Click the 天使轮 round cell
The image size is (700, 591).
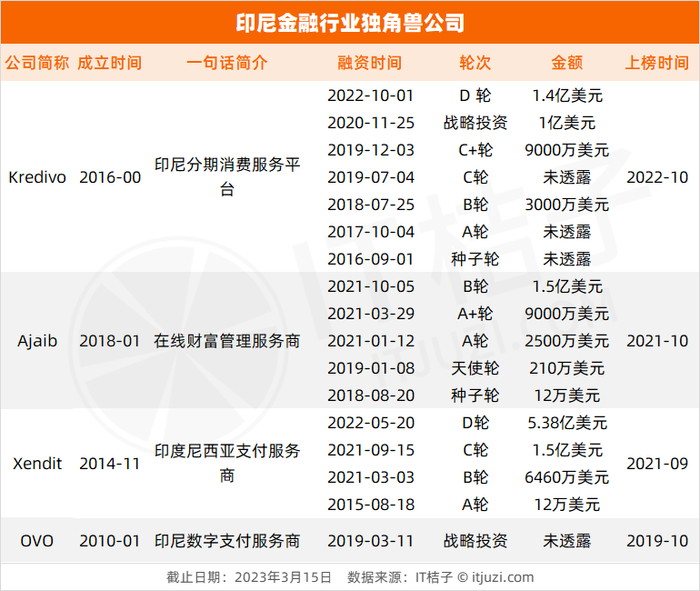(x=475, y=368)
